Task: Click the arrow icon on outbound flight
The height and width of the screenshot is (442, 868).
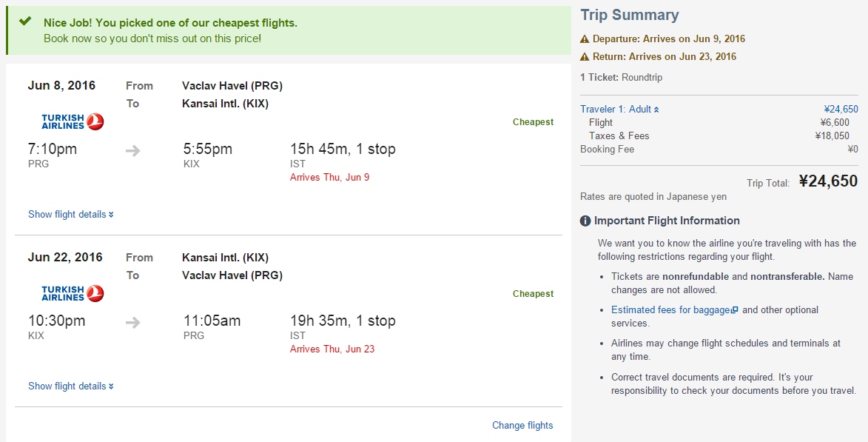Action: [x=133, y=150]
